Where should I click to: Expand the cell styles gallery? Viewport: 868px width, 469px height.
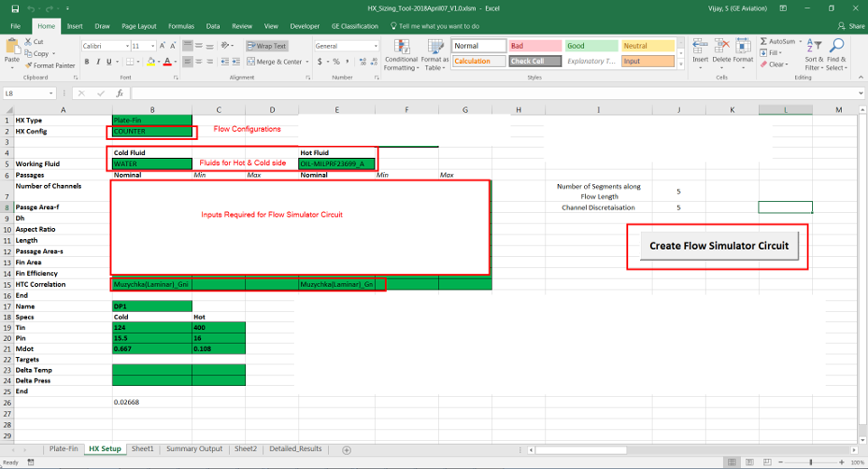coord(681,65)
